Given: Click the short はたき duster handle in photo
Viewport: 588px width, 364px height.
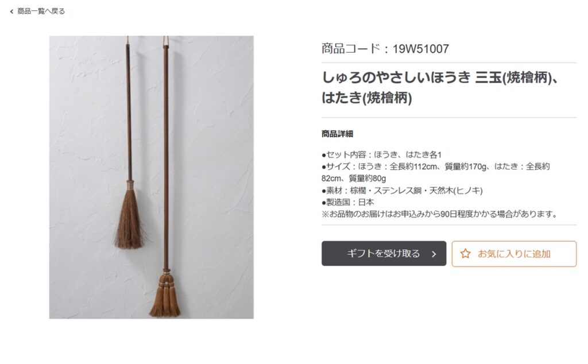Looking at the screenshot, I should pyautogui.click(x=129, y=112).
